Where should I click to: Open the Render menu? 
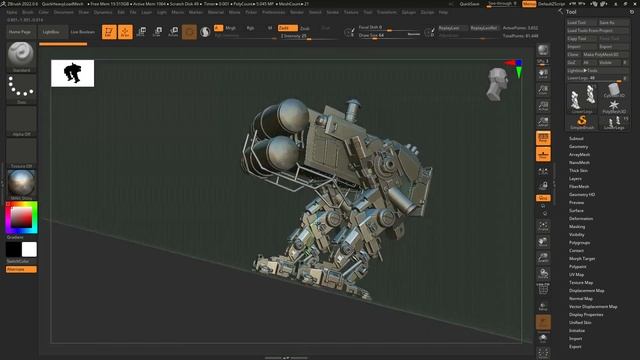pos(297,12)
